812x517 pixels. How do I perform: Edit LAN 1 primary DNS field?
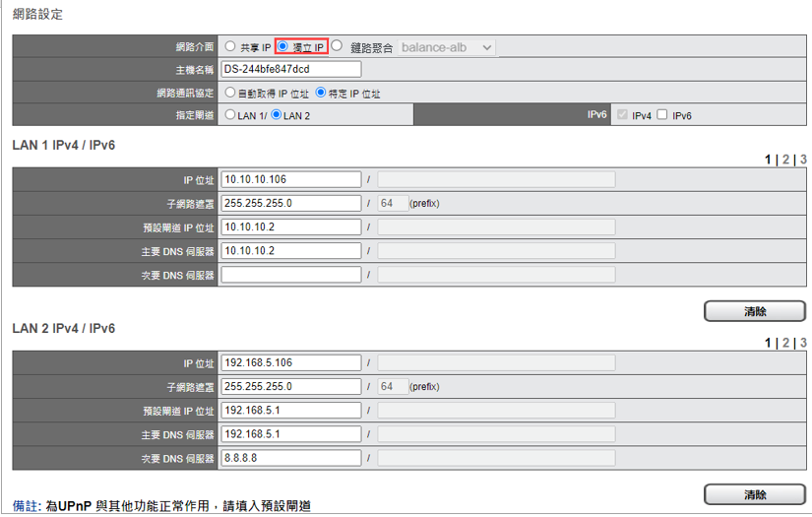tap(291, 251)
